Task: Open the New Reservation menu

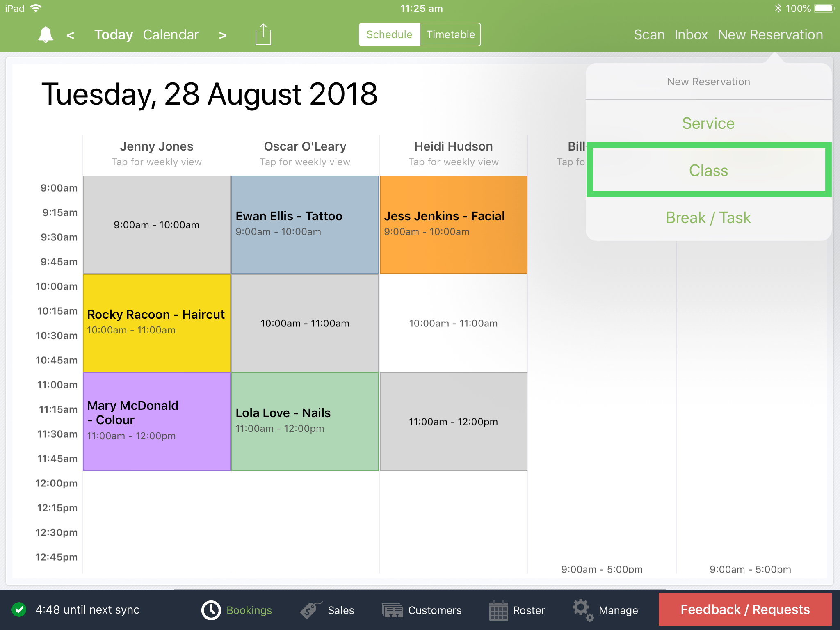Action: (771, 34)
